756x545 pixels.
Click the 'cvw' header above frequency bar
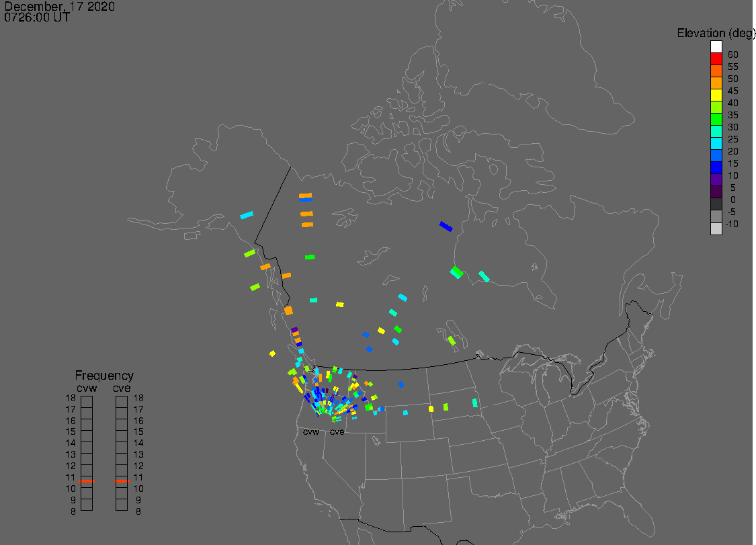[x=87, y=388]
